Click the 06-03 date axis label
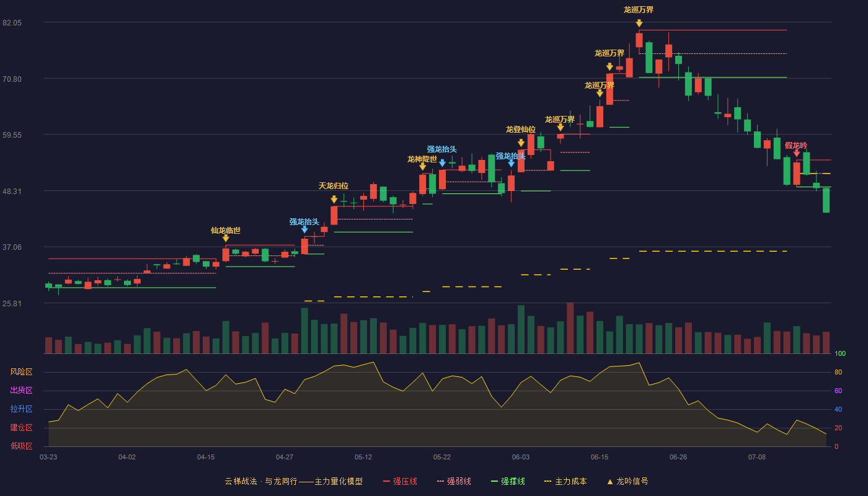868x496 pixels. click(521, 457)
